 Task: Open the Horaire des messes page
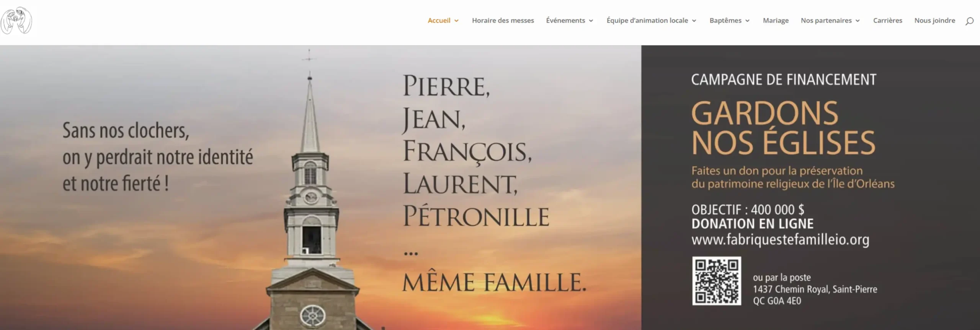tap(503, 21)
